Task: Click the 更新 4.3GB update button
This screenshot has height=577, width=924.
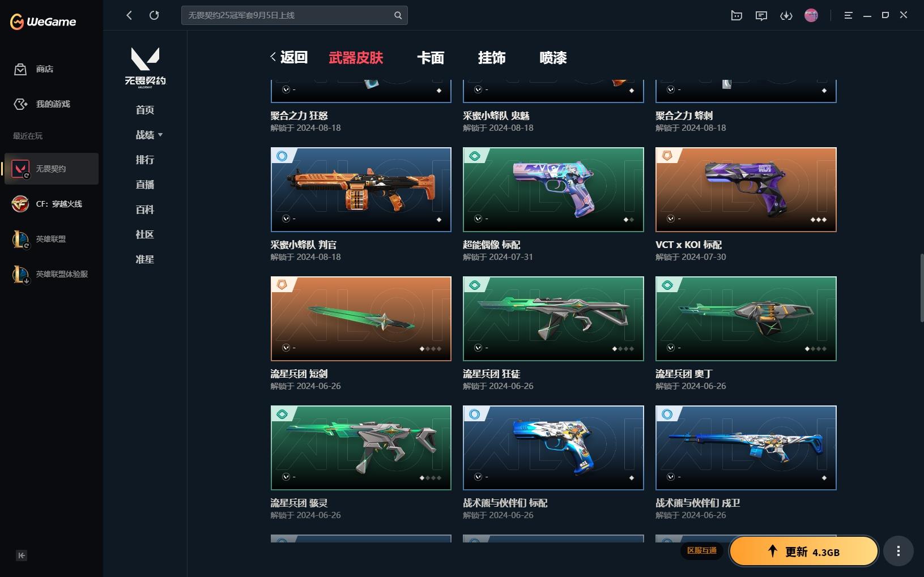Action: pos(803,551)
